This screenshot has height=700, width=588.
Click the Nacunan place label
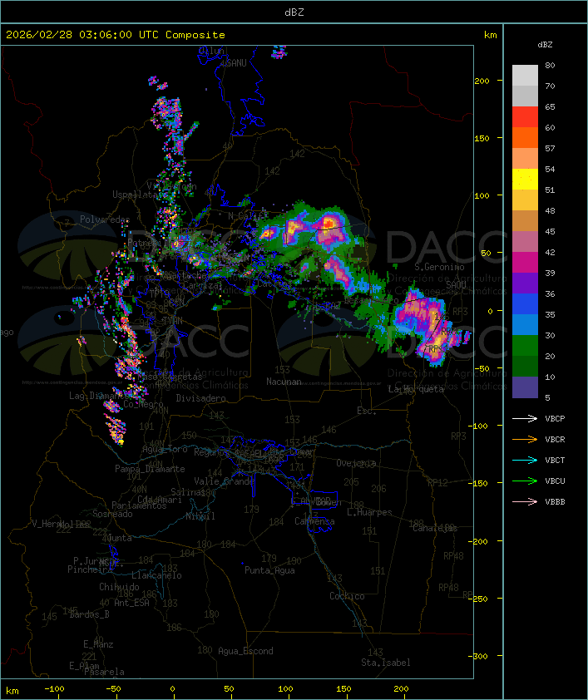click(284, 382)
